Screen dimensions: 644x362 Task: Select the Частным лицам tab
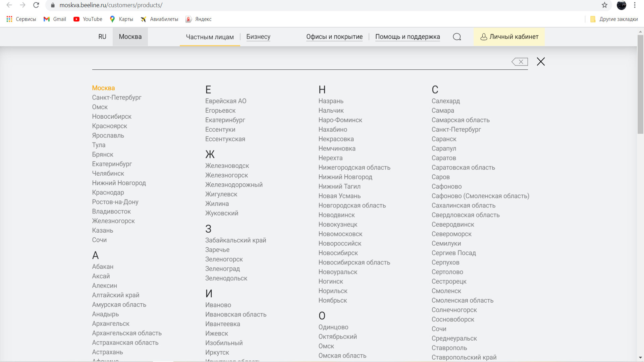[x=210, y=37]
